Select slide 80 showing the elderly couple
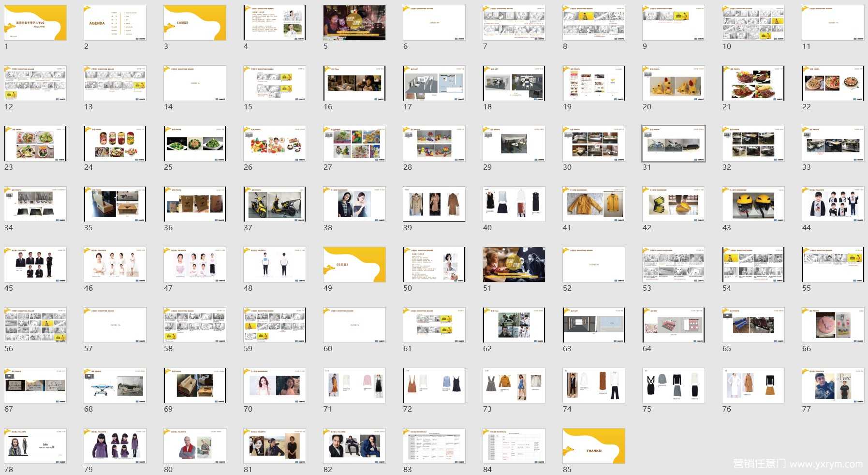 (x=195, y=446)
